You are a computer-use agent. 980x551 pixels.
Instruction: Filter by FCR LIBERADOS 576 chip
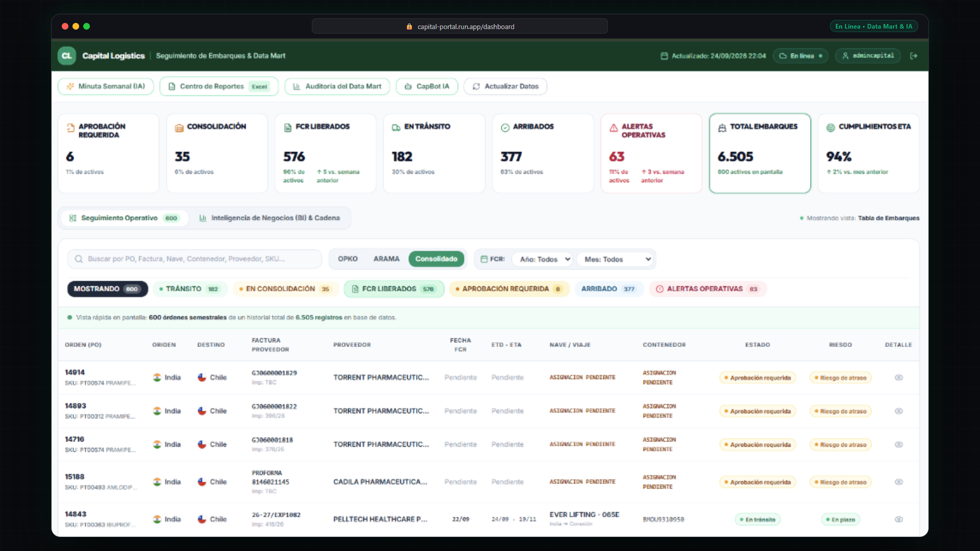pyautogui.click(x=394, y=289)
